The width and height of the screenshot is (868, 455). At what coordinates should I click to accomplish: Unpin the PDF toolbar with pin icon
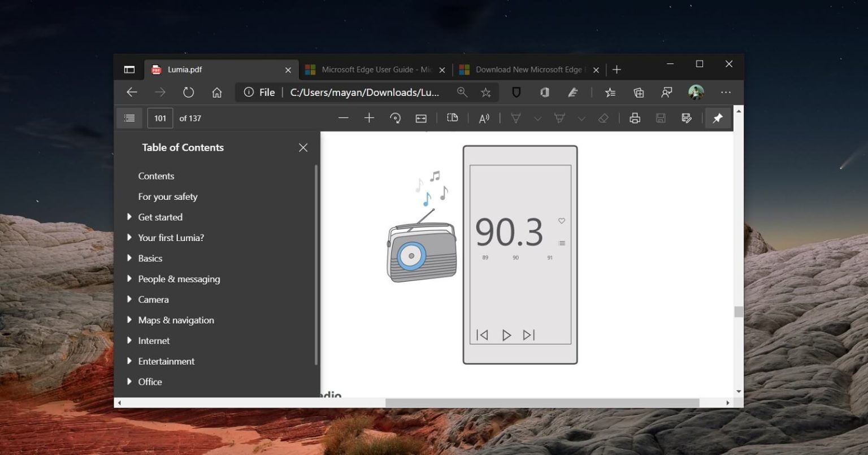(717, 118)
